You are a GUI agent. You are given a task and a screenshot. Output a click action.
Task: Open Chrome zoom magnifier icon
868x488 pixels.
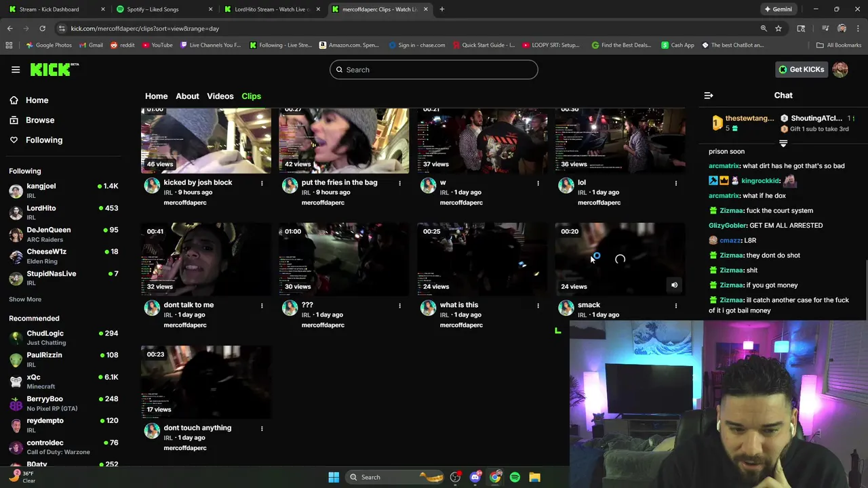764,28
